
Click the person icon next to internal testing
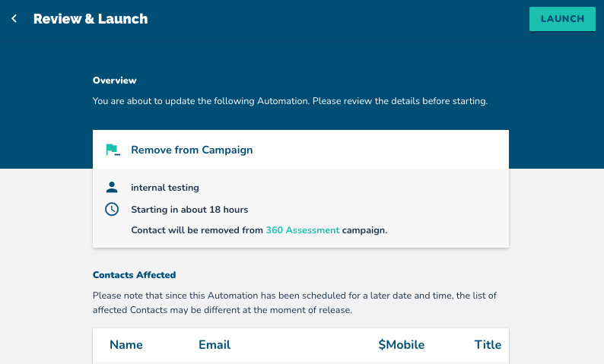[112, 188]
